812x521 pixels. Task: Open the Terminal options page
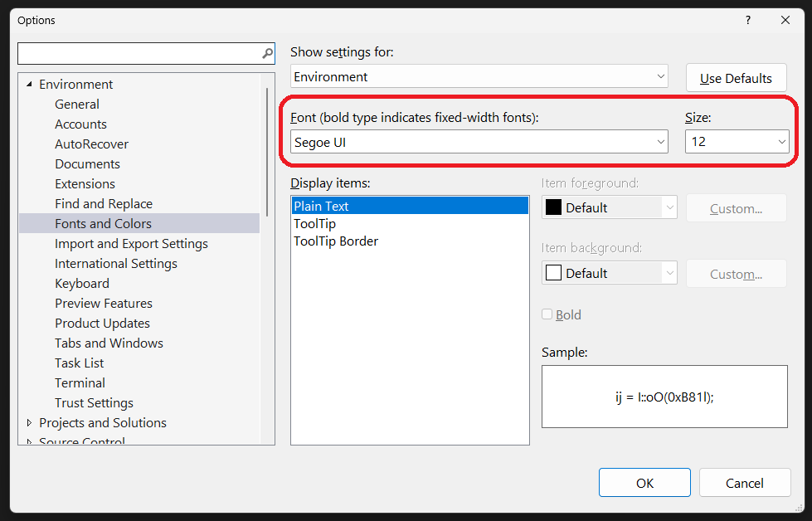pos(80,382)
